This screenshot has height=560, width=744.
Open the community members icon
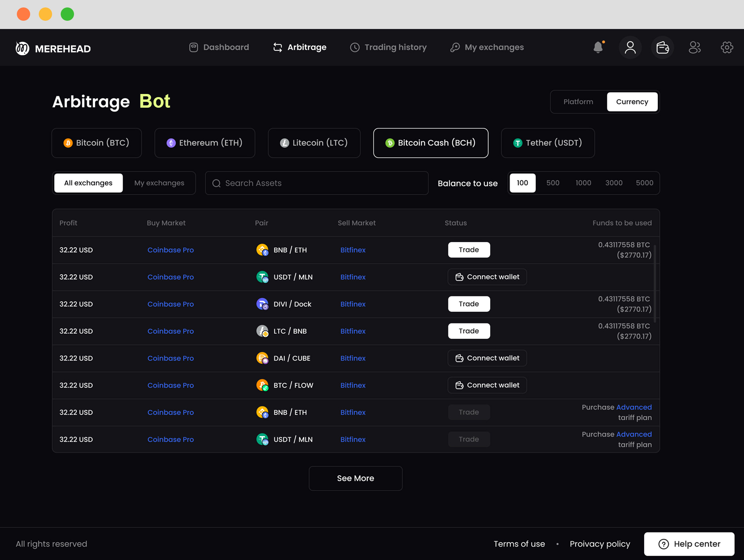point(695,47)
